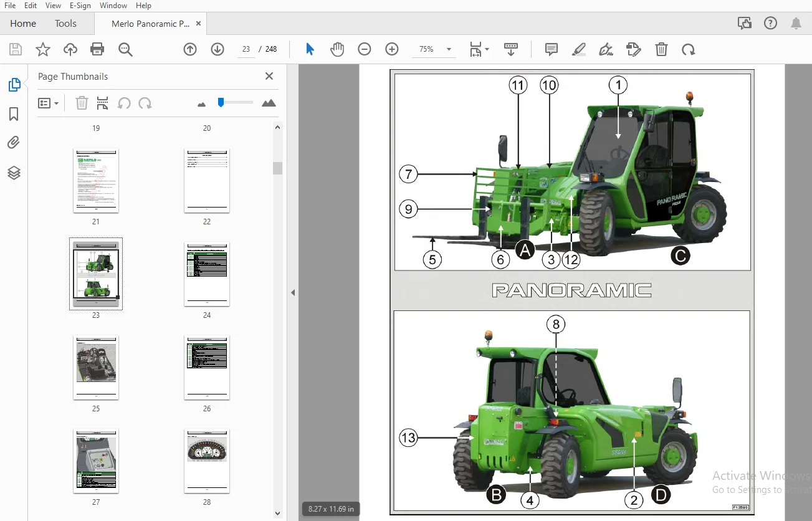
Task: Print the document
Action: [97, 50]
